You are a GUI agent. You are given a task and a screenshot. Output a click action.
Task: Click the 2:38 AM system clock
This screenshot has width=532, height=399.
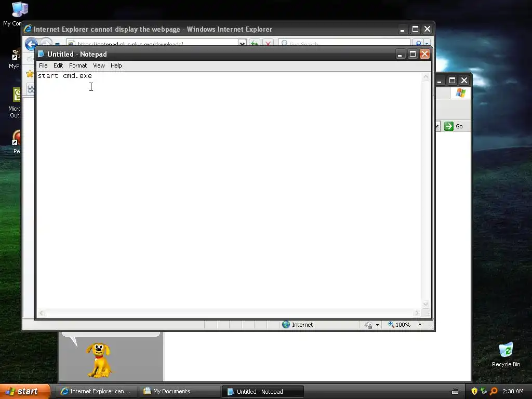tap(513, 391)
